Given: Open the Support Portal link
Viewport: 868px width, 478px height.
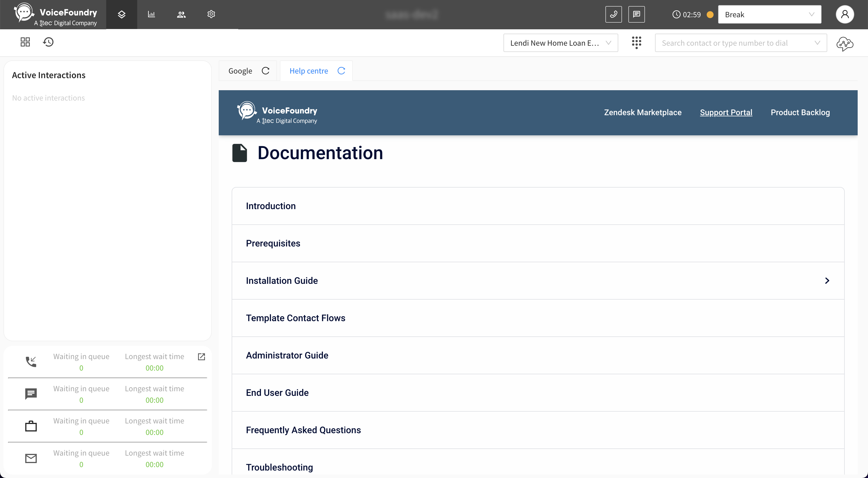Looking at the screenshot, I should (726, 112).
